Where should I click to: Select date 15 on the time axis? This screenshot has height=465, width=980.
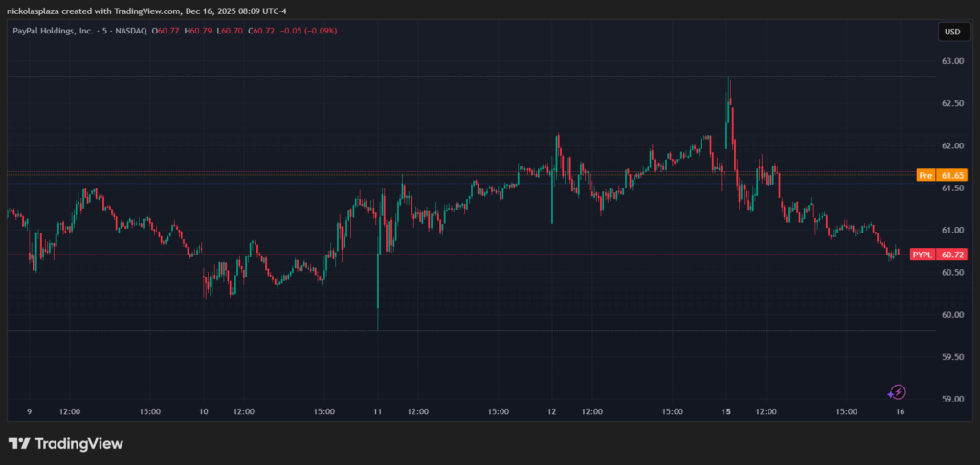727,411
